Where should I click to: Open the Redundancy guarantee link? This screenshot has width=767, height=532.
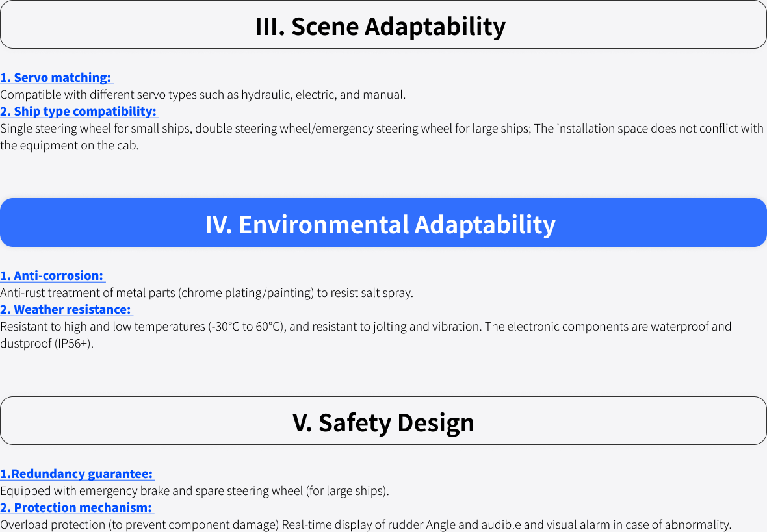coord(77,474)
